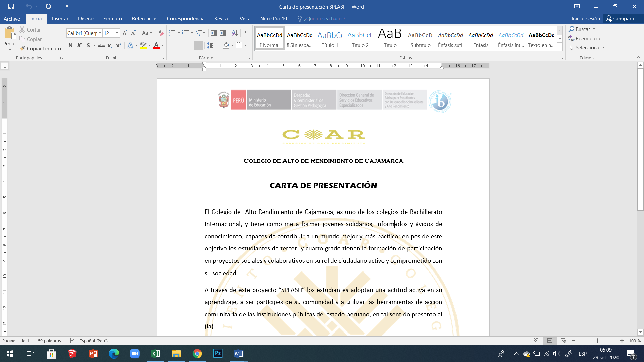644x362 pixels.
Task: Apply the text effects icon
Action: [x=130, y=45]
